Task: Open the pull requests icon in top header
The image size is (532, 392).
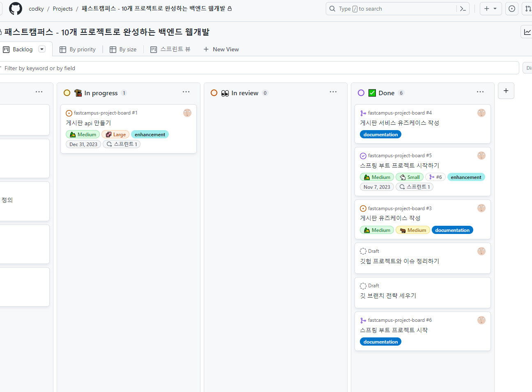Action: (x=528, y=9)
